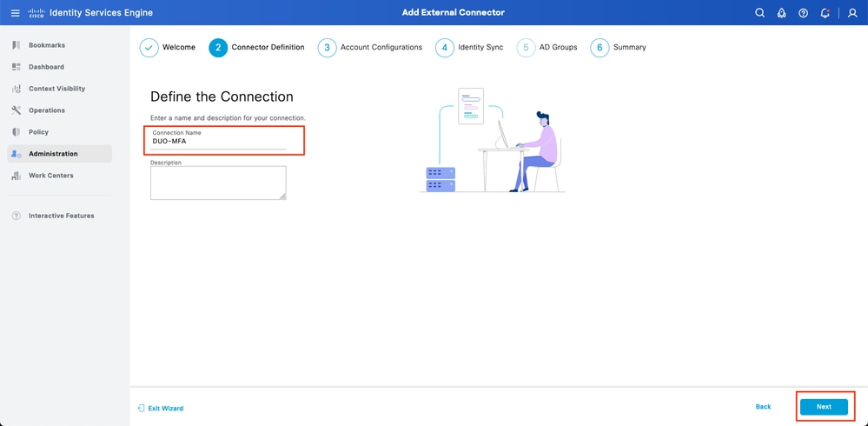Open Interactive Features in sidebar
868x426 pixels.
pos(60,216)
